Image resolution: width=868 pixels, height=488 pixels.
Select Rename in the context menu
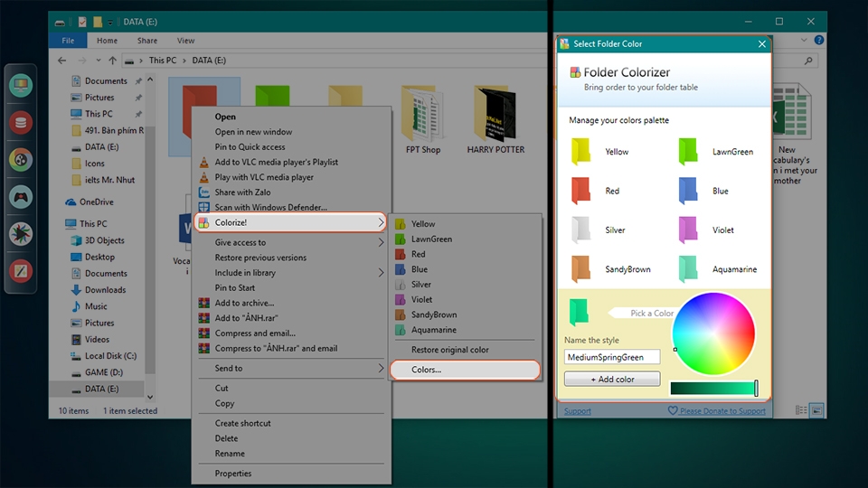click(x=290, y=454)
